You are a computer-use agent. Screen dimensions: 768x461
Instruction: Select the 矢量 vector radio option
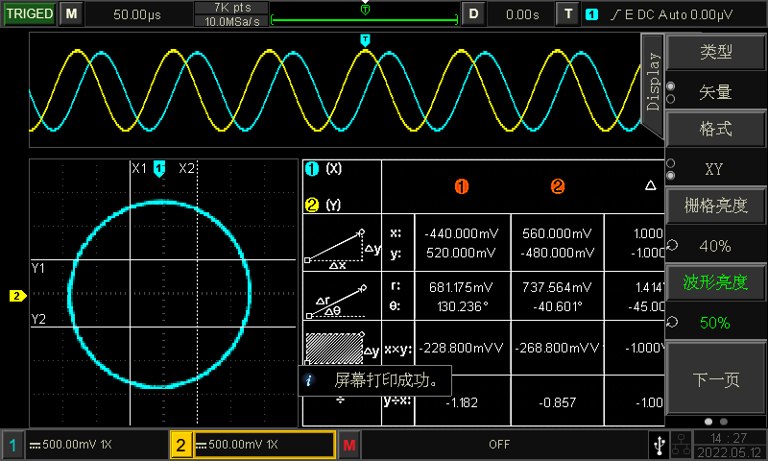(715, 92)
